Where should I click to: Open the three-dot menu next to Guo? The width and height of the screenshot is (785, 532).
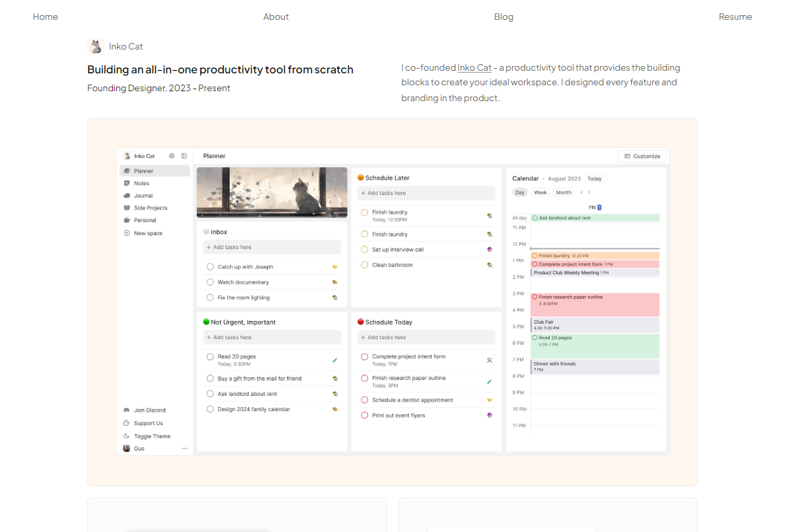(x=185, y=449)
